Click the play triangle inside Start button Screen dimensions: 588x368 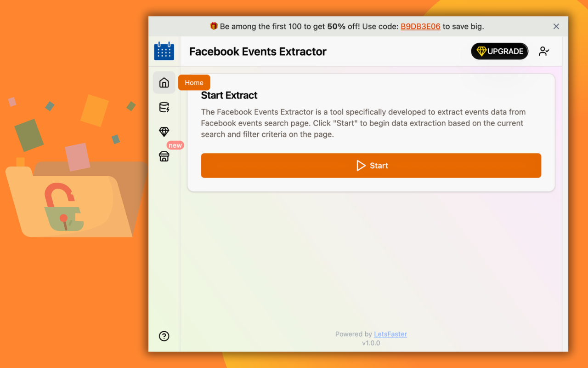coord(361,166)
